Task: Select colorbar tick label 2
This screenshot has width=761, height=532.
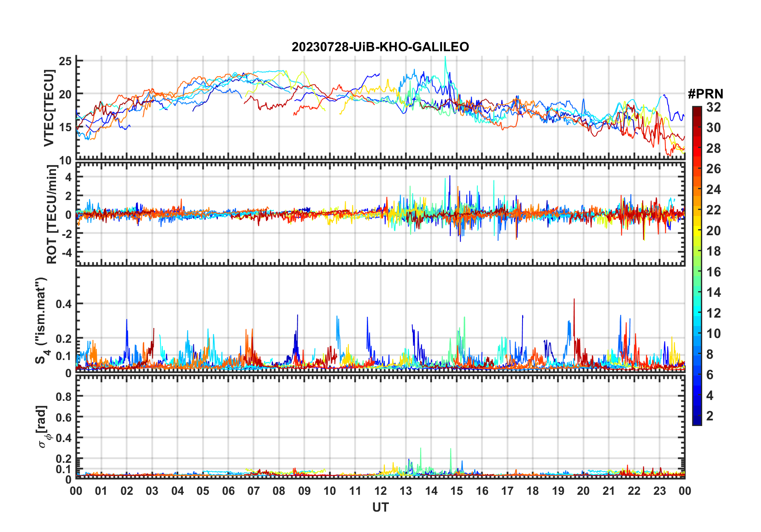Action: (710, 416)
